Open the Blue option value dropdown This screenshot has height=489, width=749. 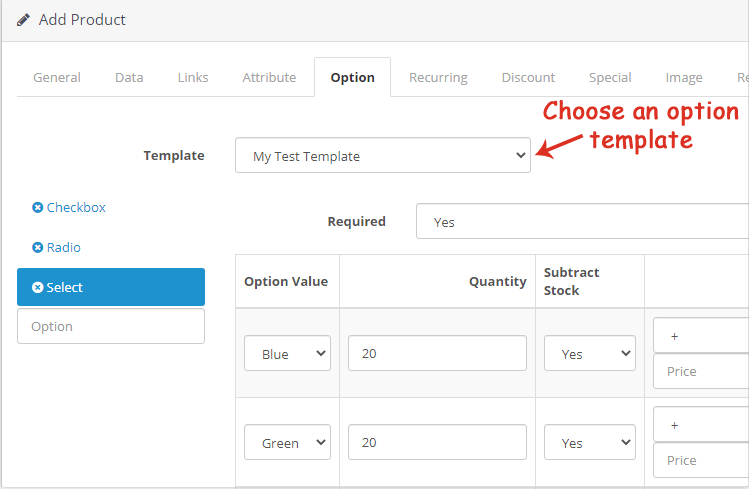click(287, 353)
